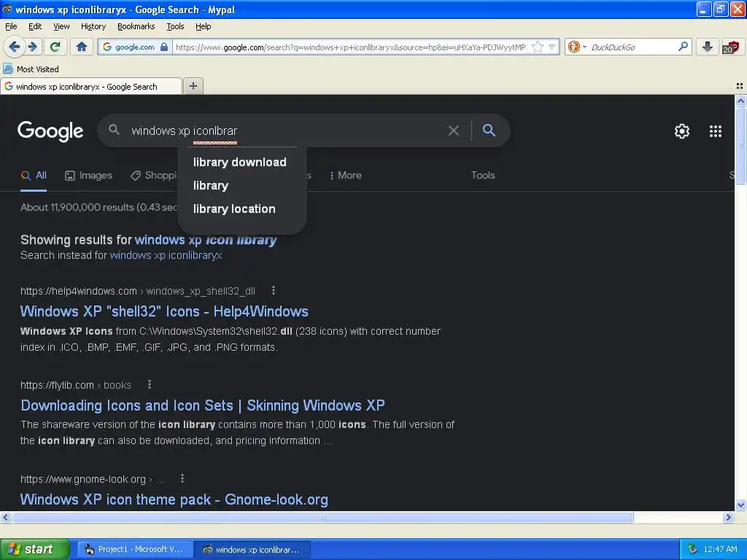Open Downloading Icons and Icon Sets result
This screenshot has height=560, width=747.
(203, 405)
